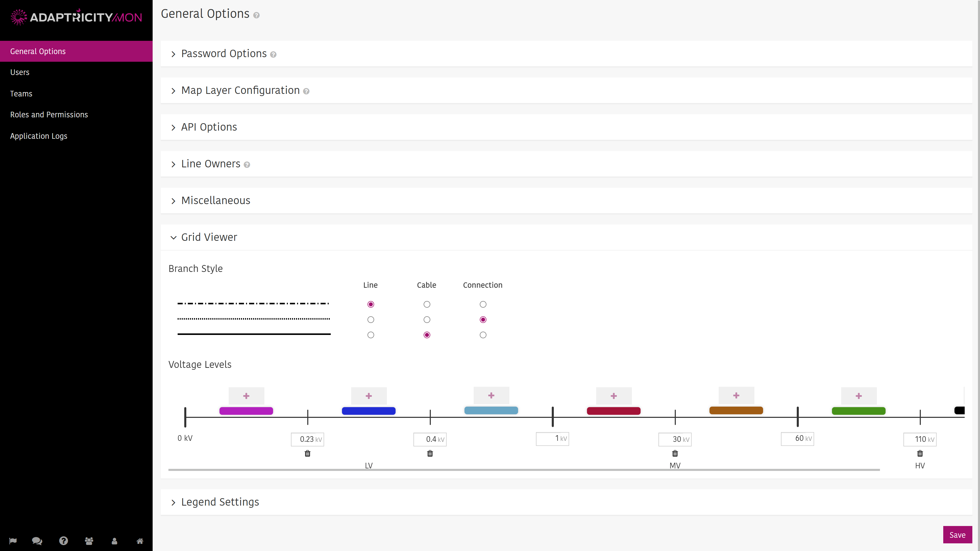Open the teams group icon in sidebar footer
Viewport: 980px width, 551px height.
[x=89, y=541]
